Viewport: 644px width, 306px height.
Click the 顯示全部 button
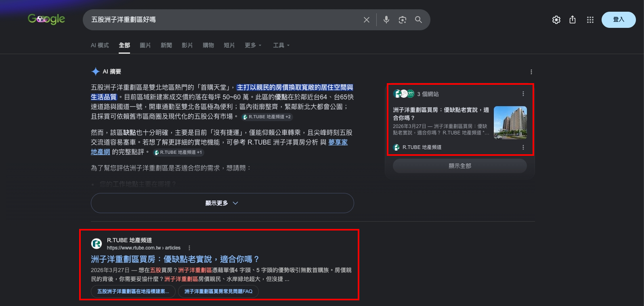[460, 166]
